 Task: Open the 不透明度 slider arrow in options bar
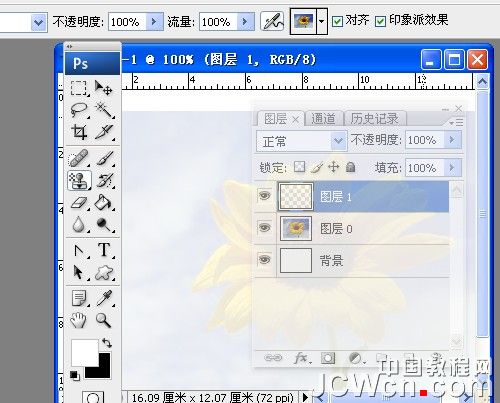[x=154, y=22]
